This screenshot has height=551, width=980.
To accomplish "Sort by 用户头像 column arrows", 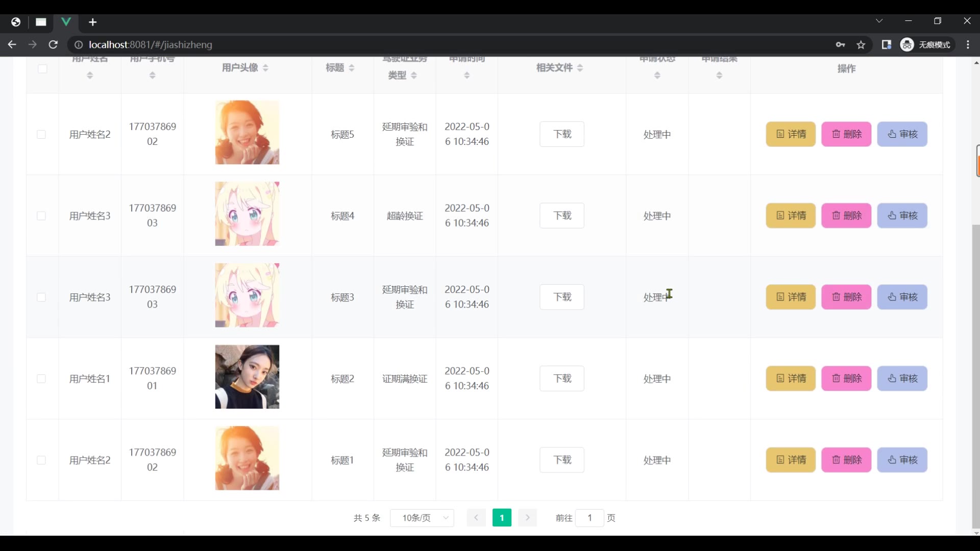I will [265, 68].
